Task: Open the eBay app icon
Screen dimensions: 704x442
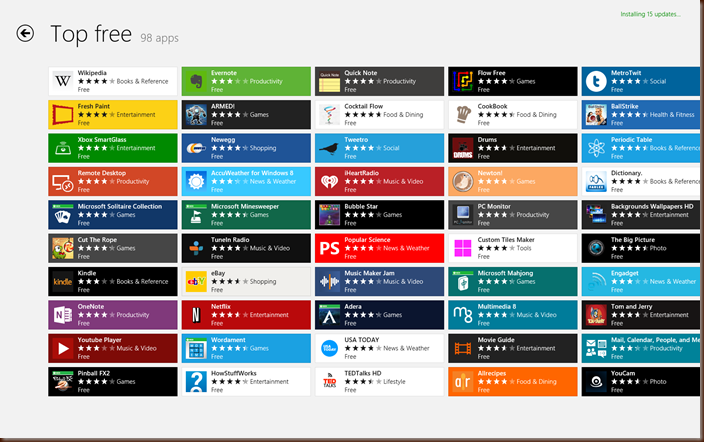Action: (195, 281)
